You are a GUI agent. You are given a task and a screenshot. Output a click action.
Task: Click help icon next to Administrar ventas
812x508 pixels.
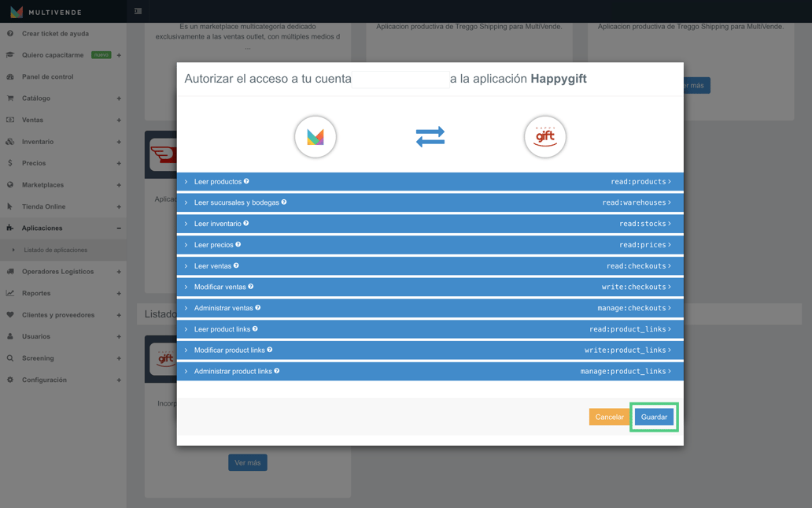point(258,307)
